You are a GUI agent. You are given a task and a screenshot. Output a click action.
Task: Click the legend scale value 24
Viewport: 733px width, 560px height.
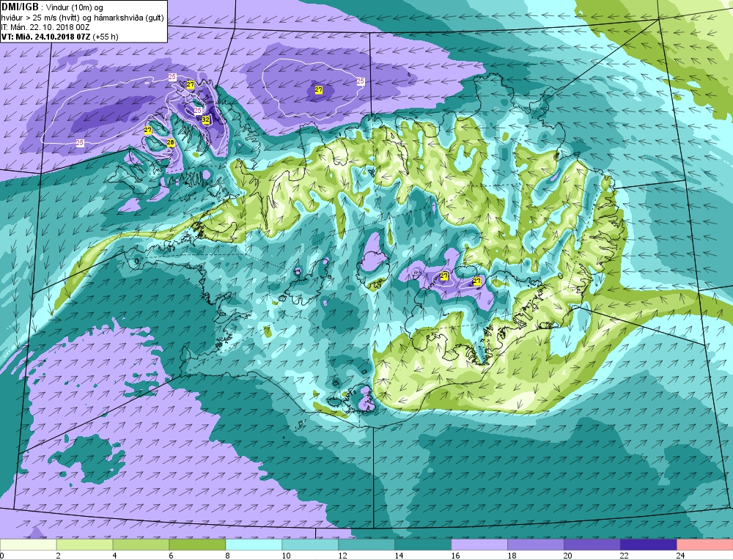coord(681,556)
